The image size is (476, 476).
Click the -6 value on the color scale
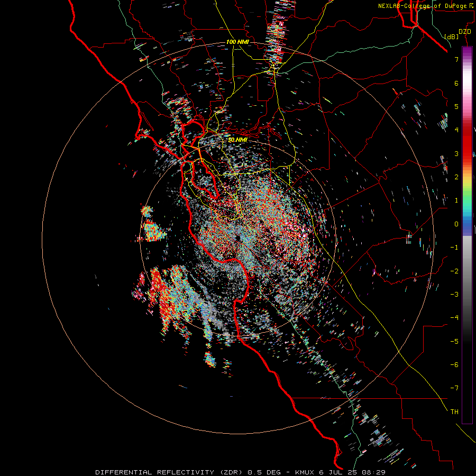click(454, 365)
